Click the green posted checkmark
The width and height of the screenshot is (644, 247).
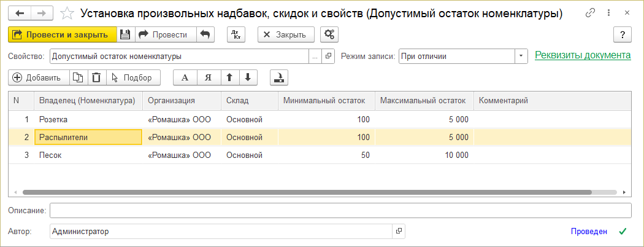pos(623,232)
